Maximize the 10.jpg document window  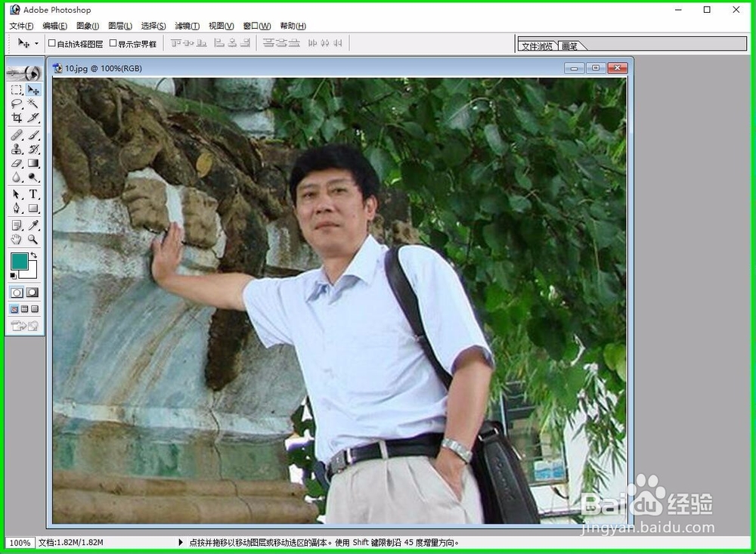tap(596, 68)
